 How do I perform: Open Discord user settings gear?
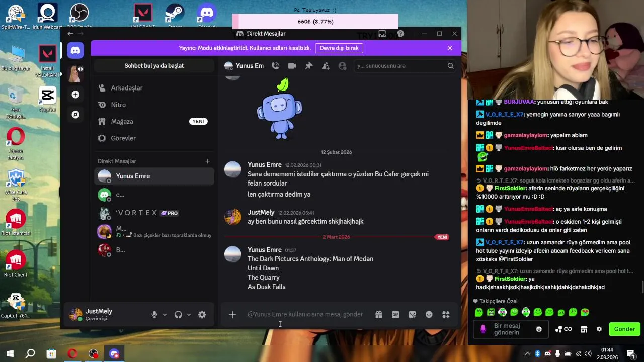[202, 315]
